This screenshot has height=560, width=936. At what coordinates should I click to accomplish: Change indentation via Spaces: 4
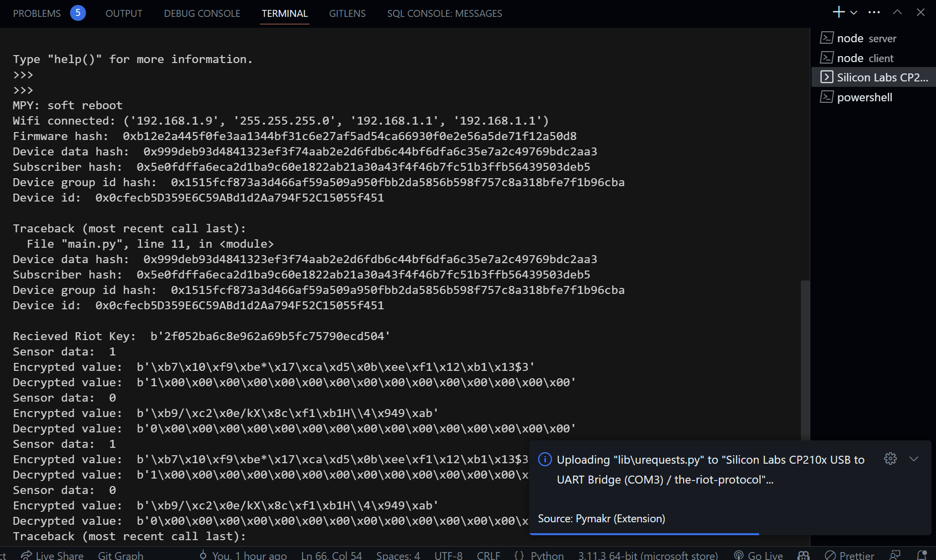(398, 555)
